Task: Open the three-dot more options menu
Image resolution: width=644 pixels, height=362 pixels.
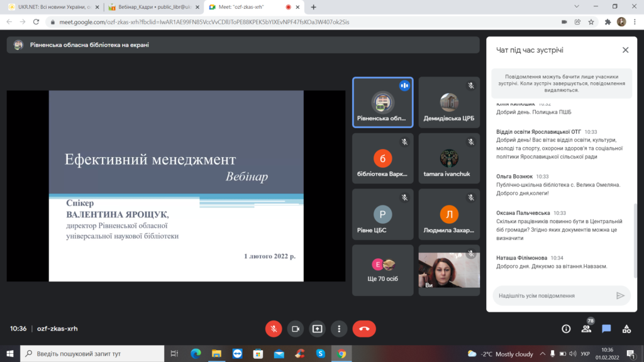Action: pyautogui.click(x=339, y=328)
